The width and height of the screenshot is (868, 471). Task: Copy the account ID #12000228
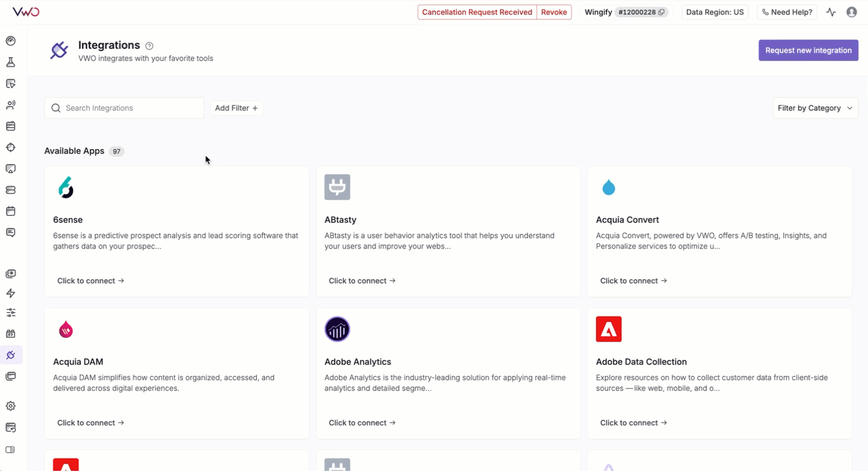pyautogui.click(x=662, y=12)
